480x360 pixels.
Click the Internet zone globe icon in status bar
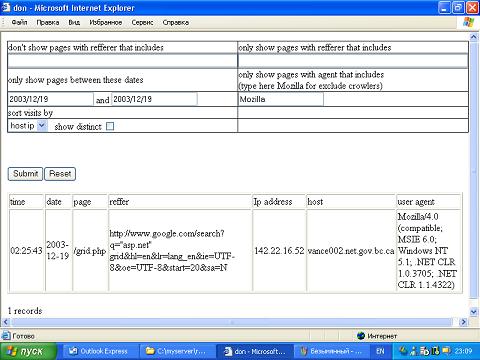(x=361, y=336)
